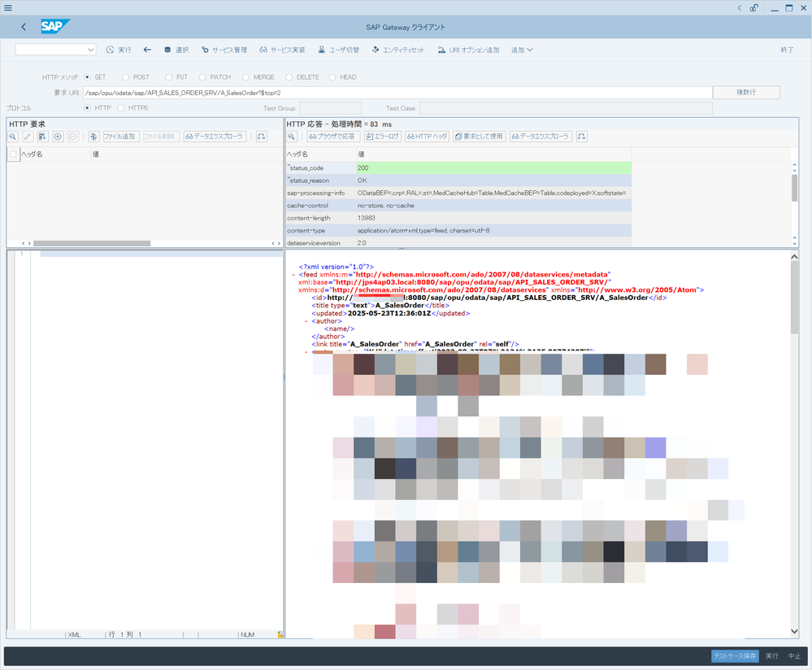
Task: Open エラーログ (Error log)
Action: coord(382,137)
